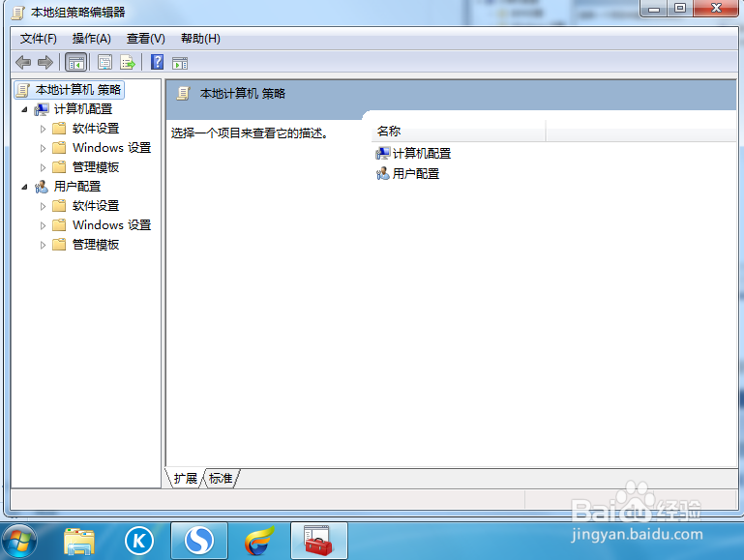Viewport: 744px width, 560px height.
Task: Click the red toolbox MMC taskbar button
Action: 319,541
